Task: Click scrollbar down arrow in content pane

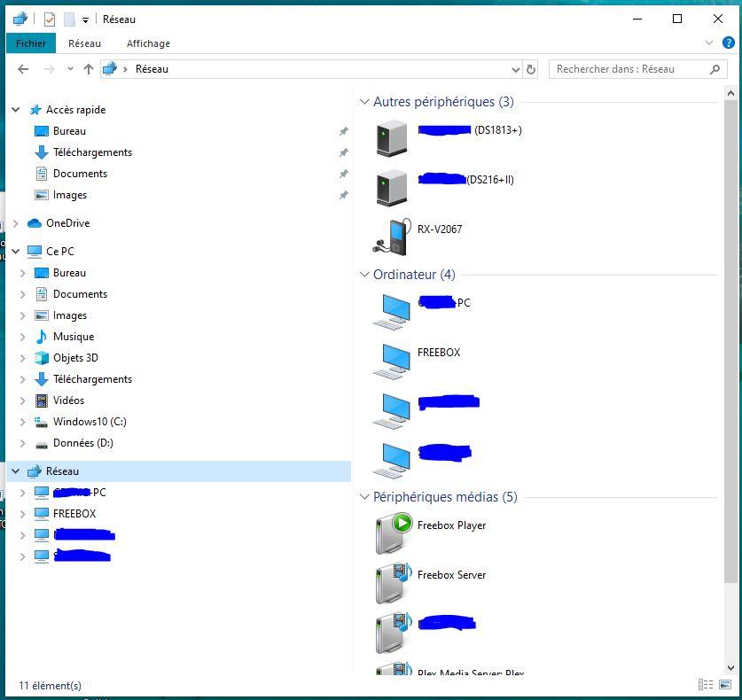Action: point(730,667)
